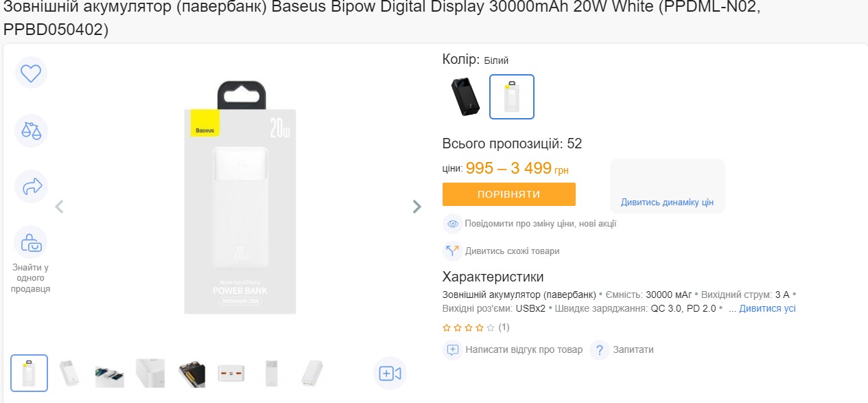Select the white color variant swatch
Image resolution: width=868 pixels, height=403 pixels.
(x=511, y=97)
